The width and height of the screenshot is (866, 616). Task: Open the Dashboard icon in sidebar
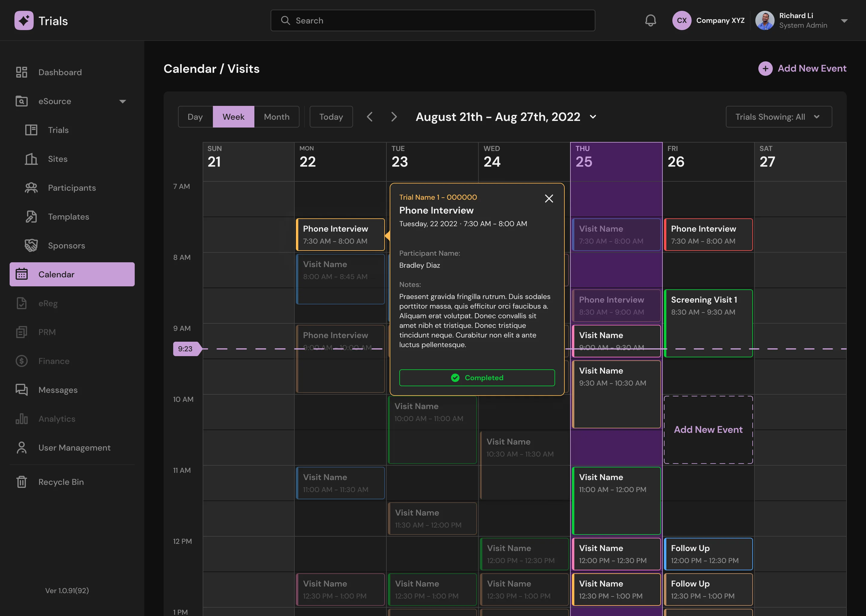22,72
